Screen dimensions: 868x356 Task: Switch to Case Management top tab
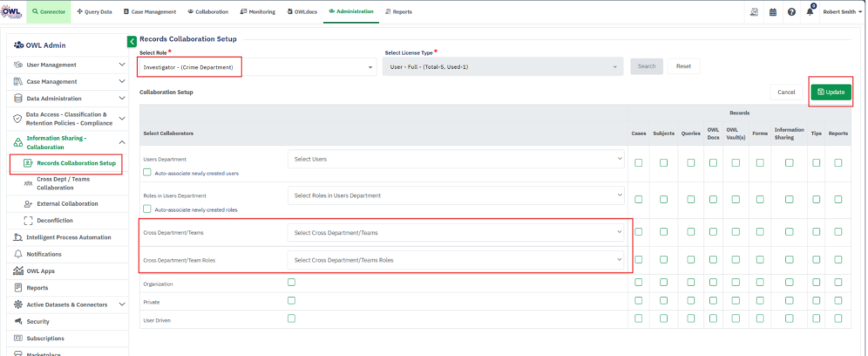(150, 12)
